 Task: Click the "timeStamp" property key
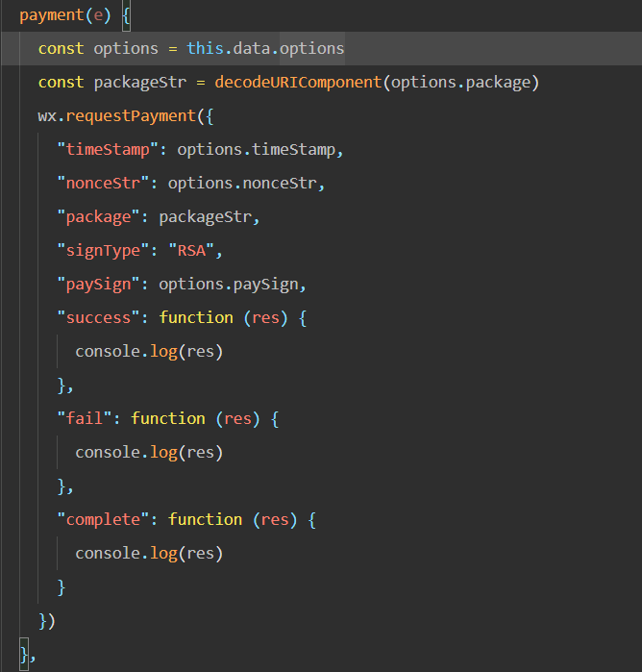point(108,150)
